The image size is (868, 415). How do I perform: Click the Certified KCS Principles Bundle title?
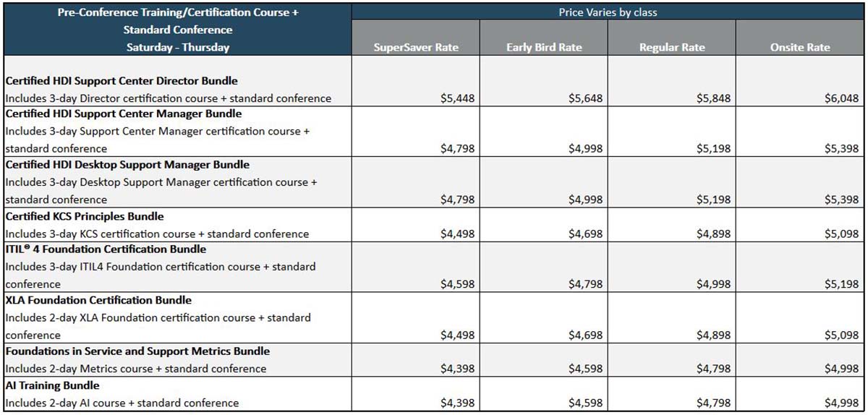click(x=85, y=216)
